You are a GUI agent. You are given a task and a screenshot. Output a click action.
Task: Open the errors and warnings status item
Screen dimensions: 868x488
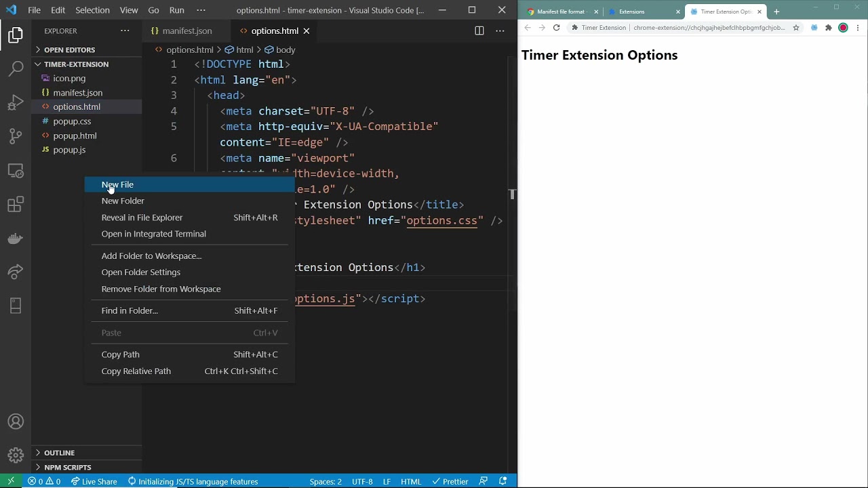[x=44, y=481]
